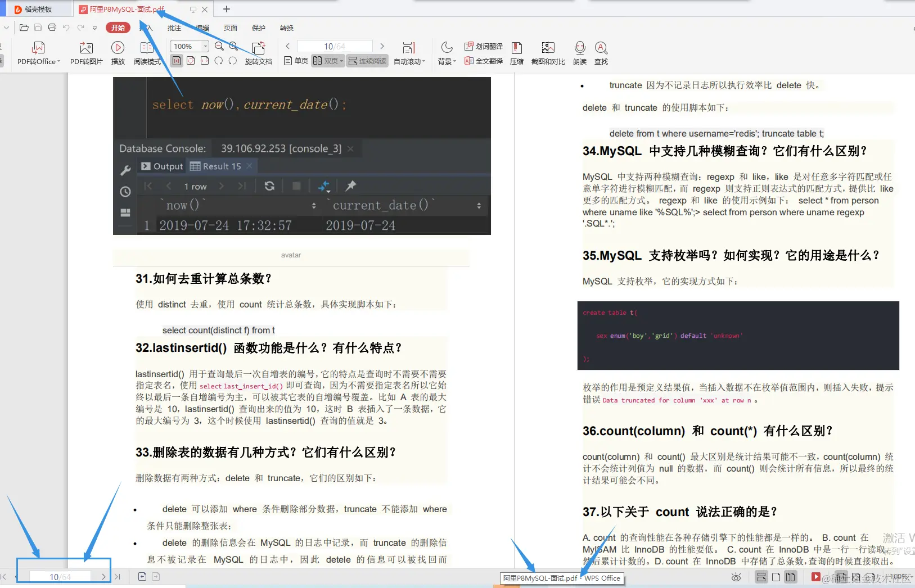Click the page number field in status bar
This screenshot has height=588, width=915.
tap(60, 577)
